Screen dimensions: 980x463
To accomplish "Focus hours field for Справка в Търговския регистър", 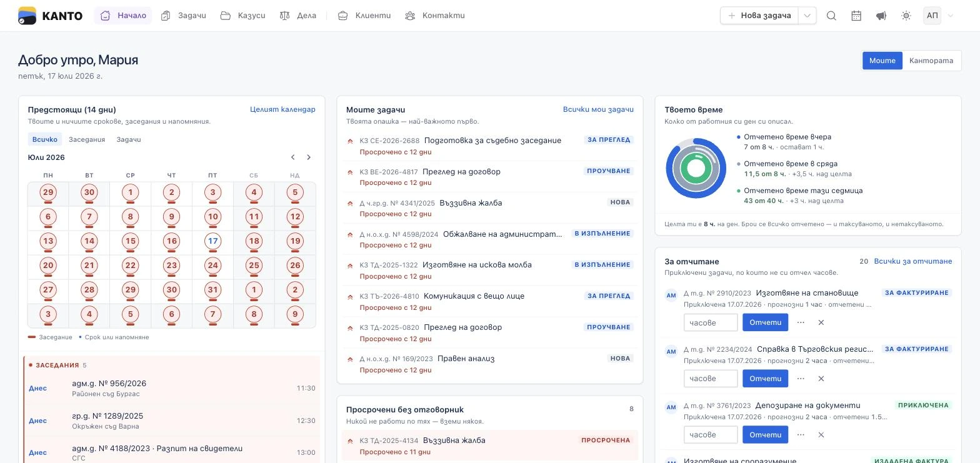I will pyautogui.click(x=711, y=379).
